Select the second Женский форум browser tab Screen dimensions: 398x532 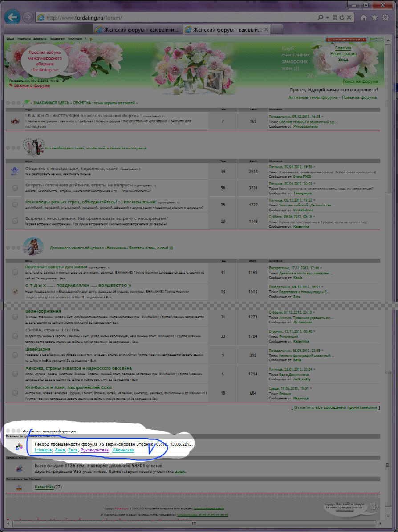pos(227,29)
